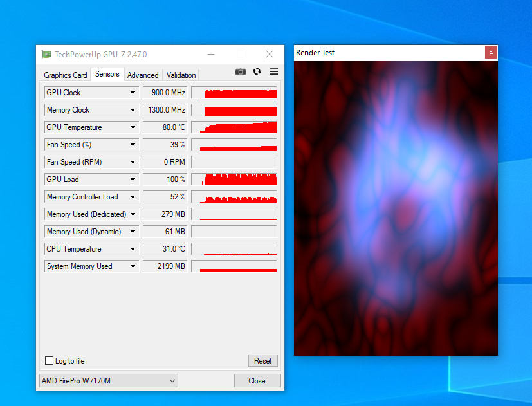
Task: Switch to the Graphics Card tab
Action: tap(65, 75)
